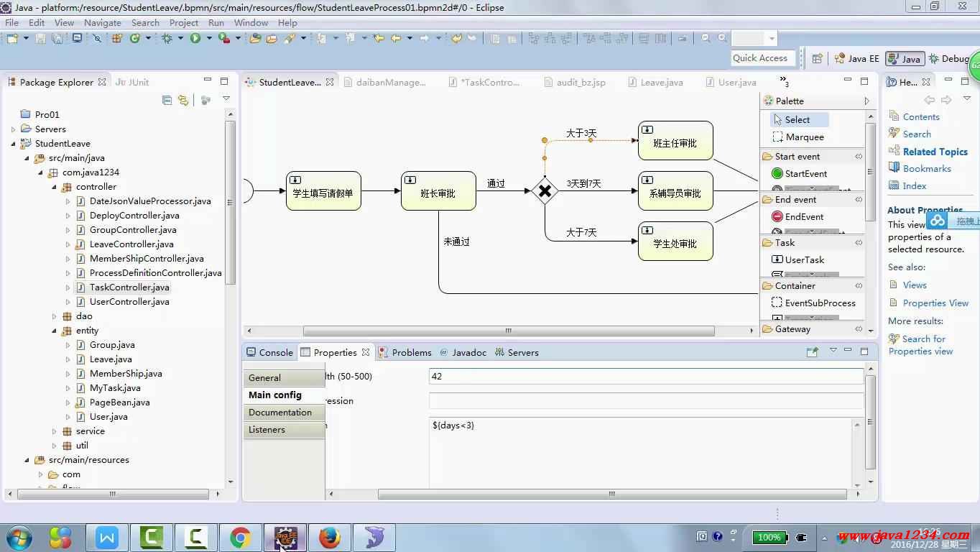Click the New file toolbar icon

tap(13, 38)
